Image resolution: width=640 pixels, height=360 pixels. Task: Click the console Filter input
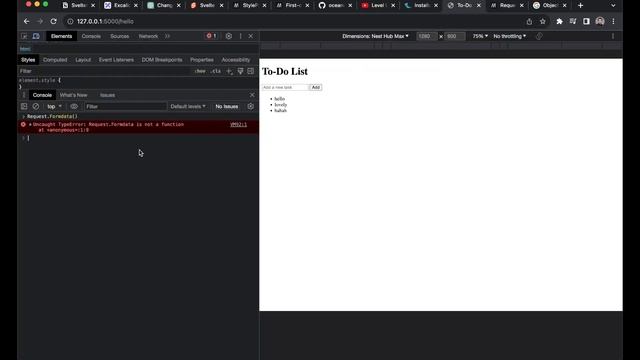tap(125, 107)
